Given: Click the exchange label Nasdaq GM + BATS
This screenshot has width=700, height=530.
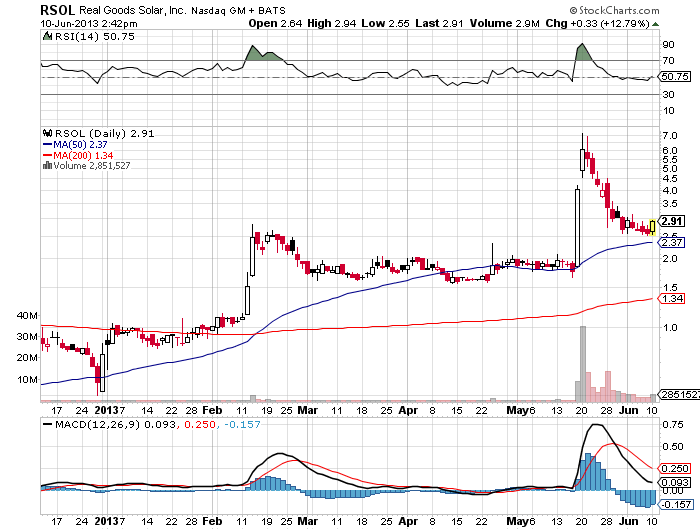Looking at the screenshot, I should coord(238,10).
